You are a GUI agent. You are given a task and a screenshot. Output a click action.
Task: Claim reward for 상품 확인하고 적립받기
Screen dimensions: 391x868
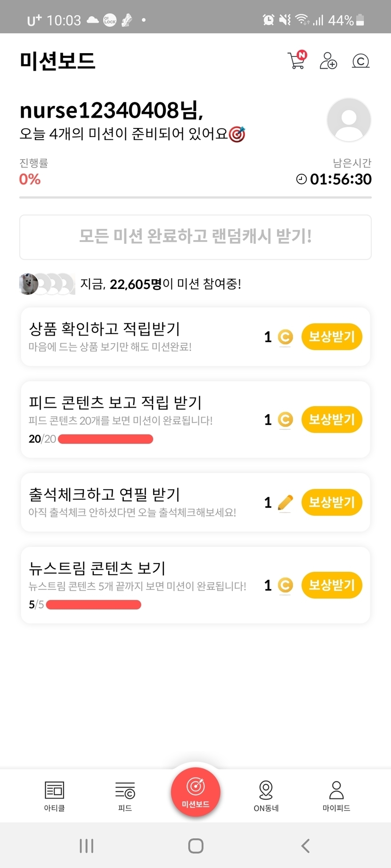coord(332,337)
